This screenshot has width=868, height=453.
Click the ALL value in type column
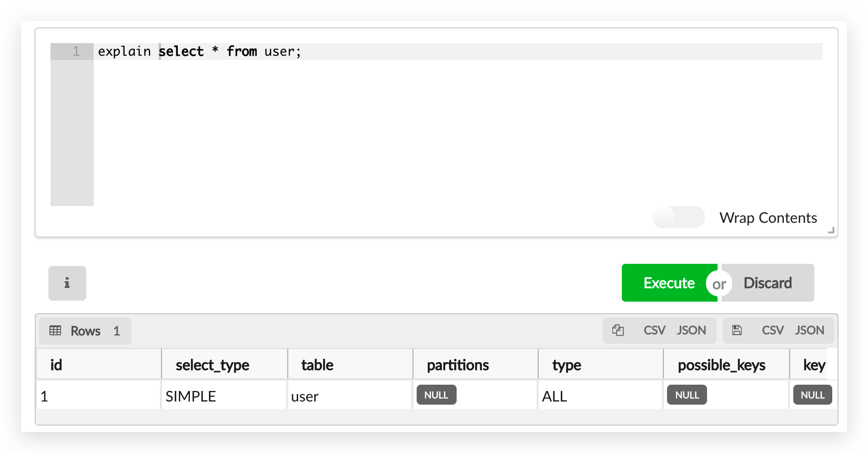[554, 396]
